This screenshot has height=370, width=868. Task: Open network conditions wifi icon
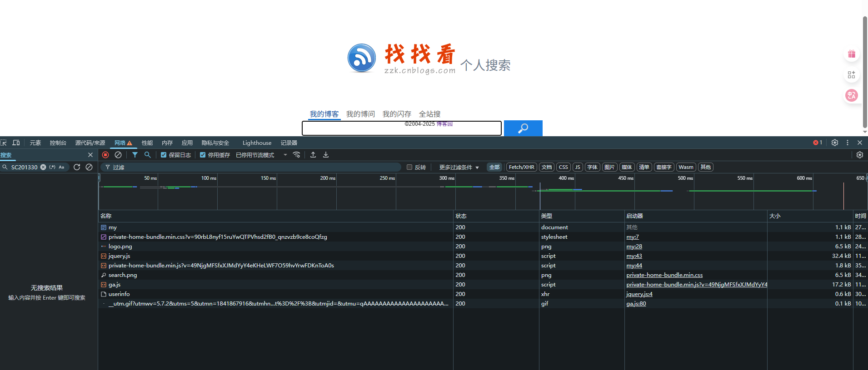pyautogui.click(x=297, y=155)
